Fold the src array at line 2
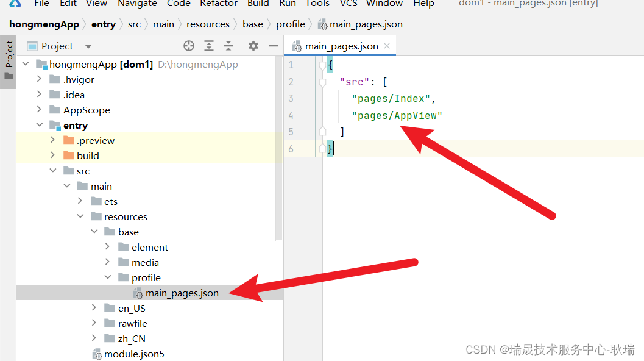 point(322,82)
